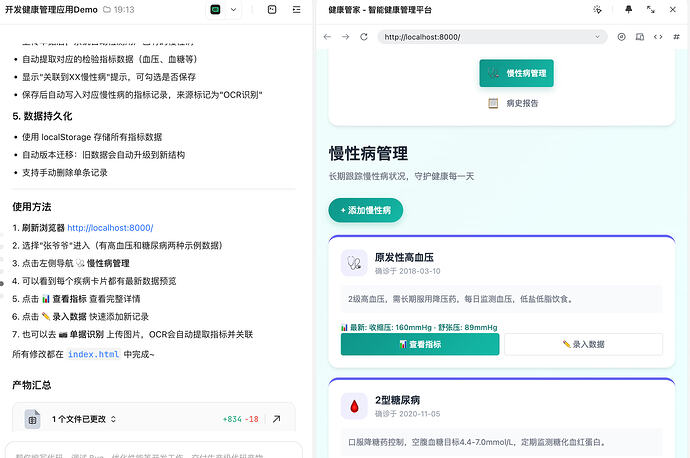
Task: Click the +834 -18 diff stats
Action: point(241,419)
